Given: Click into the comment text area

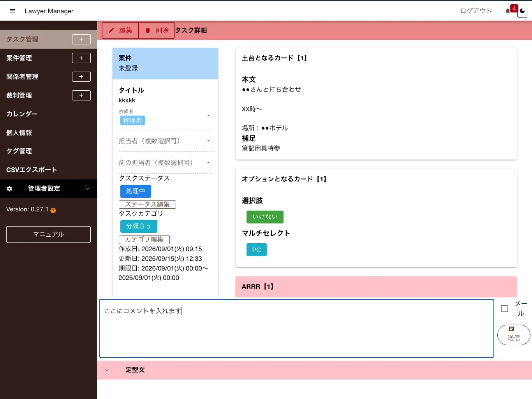Looking at the screenshot, I should tap(296, 328).
